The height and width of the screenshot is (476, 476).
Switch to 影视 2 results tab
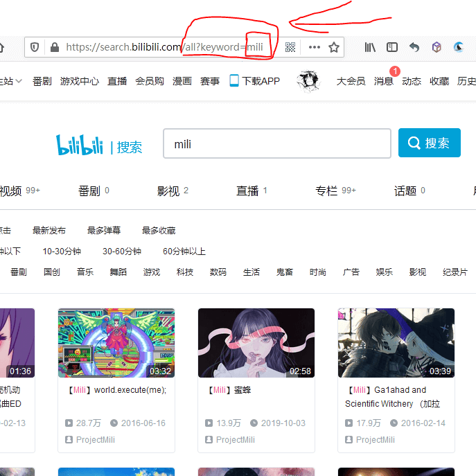pyautogui.click(x=173, y=191)
